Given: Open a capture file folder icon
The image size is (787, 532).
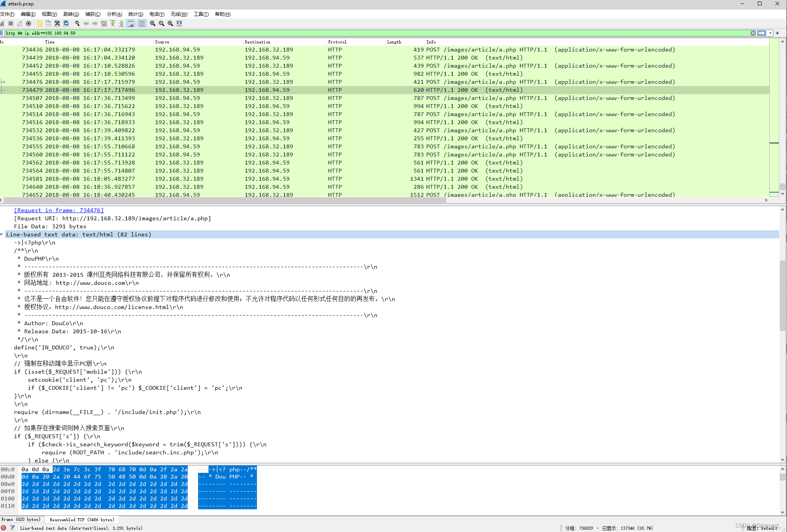Looking at the screenshot, I should point(40,23).
